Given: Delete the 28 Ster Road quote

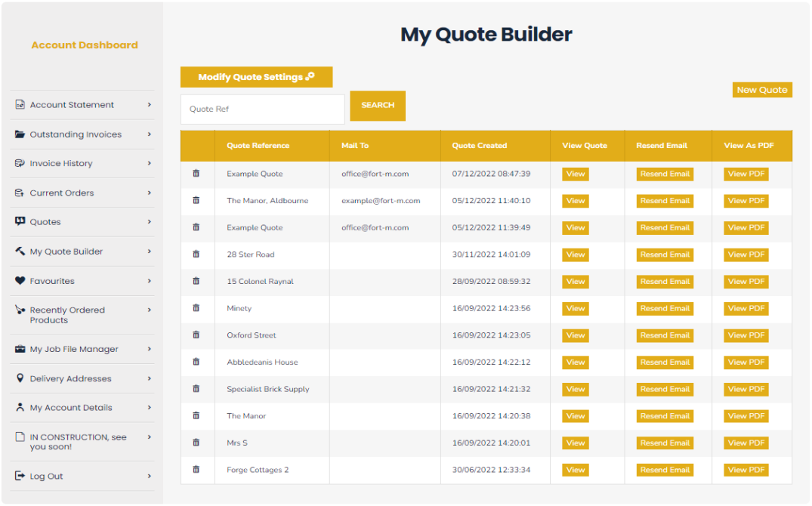Looking at the screenshot, I should point(196,255).
